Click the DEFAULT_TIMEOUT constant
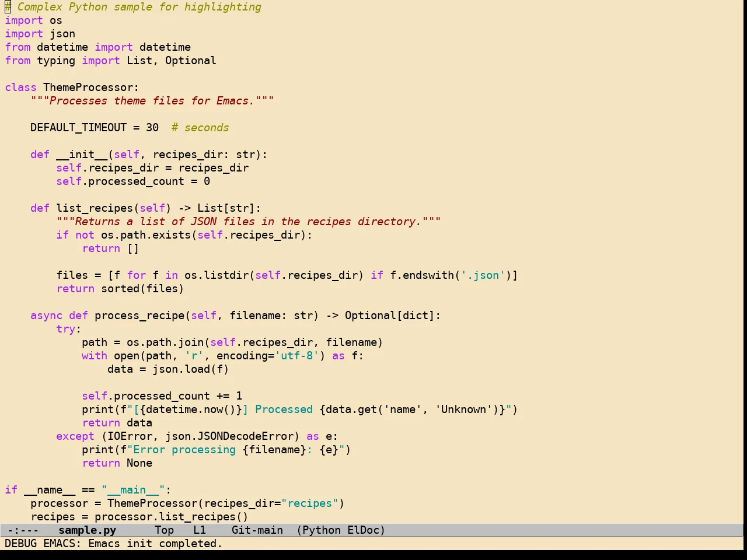The width and height of the screenshot is (747, 560). pos(79,128)
